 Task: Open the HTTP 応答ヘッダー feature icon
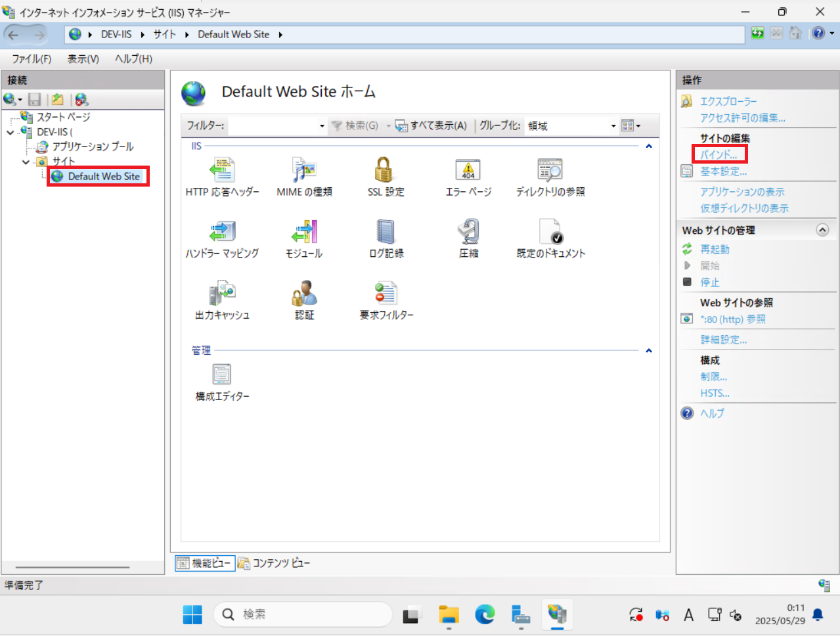pos(222,170)
